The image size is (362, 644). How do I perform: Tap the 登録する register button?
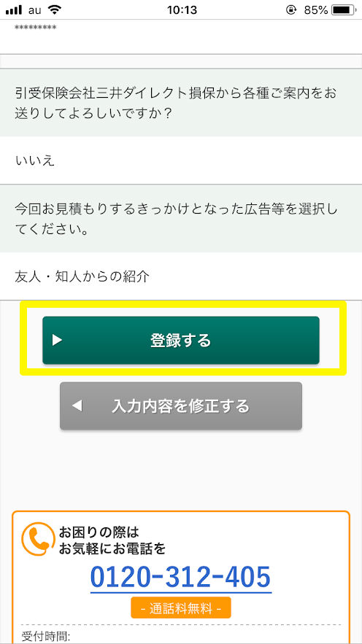point(181,340)
